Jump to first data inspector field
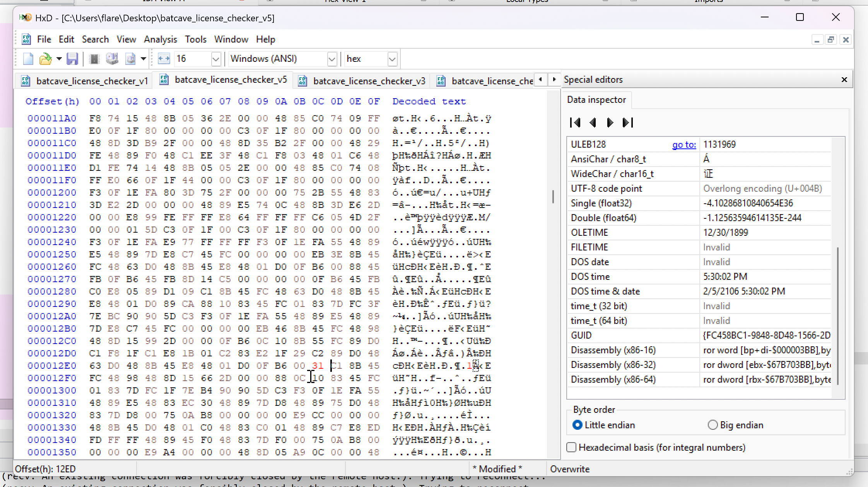 pyautogui.click(x=575, y=123)
